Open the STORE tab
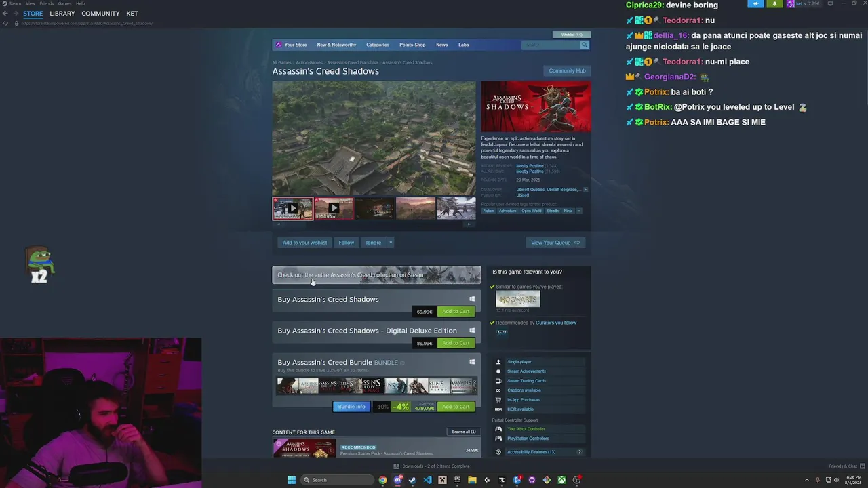Viewport: 868px width, 488px height. coord(33,14)
